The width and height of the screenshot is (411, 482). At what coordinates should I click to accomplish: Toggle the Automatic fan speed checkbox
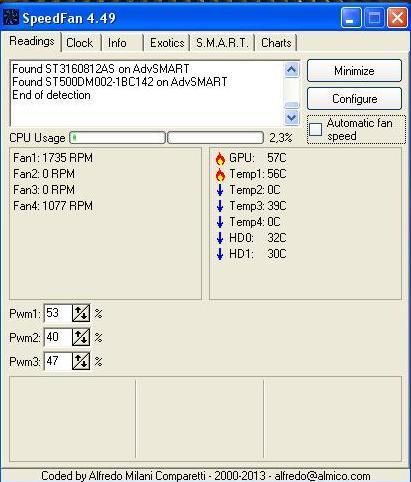[315, 129]
